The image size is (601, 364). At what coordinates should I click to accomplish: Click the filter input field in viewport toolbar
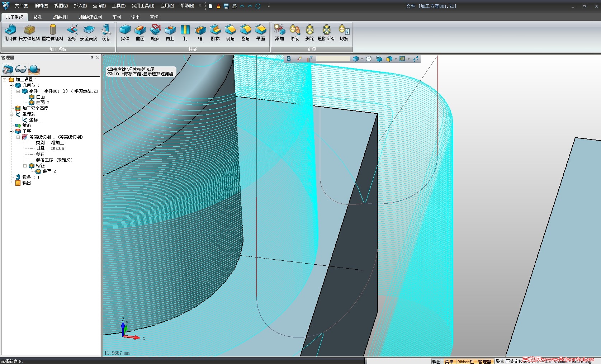click(x=333, y=59)
